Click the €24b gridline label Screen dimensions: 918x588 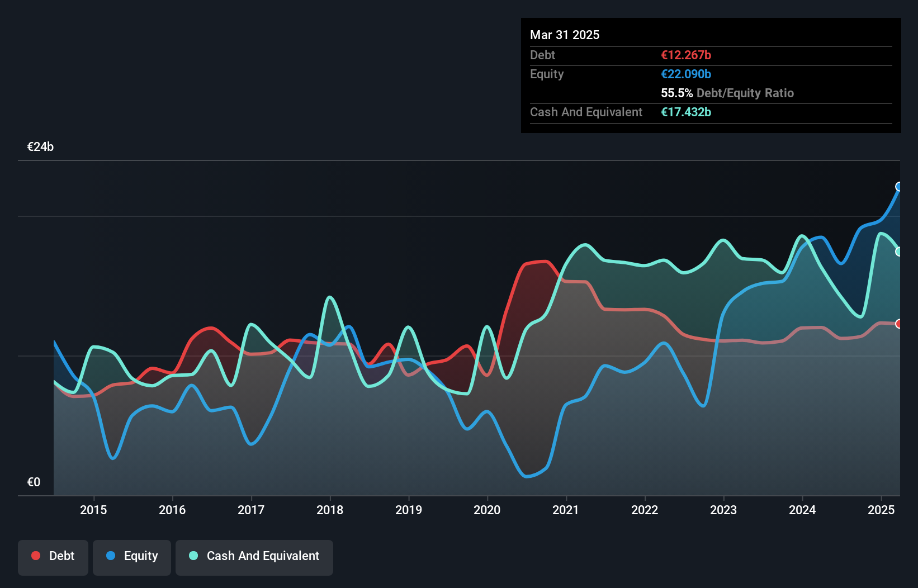(x=40, y=146)
